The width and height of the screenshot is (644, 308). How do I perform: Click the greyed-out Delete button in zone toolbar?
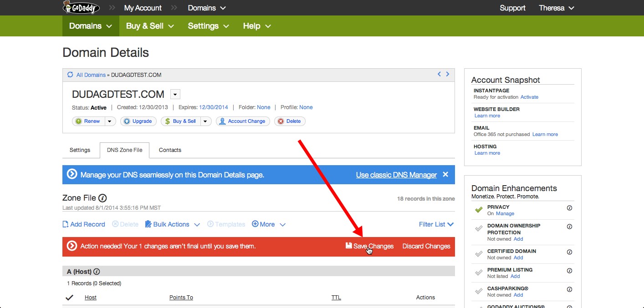125,224
